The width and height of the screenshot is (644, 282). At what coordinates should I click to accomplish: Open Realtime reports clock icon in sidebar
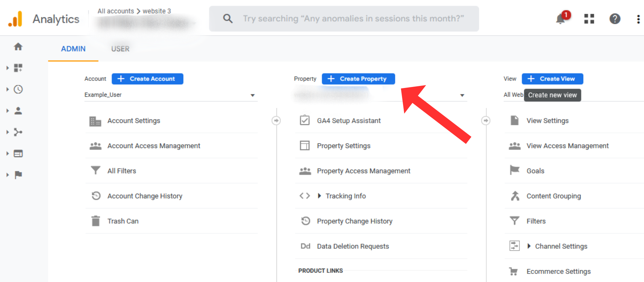(x=18, y=89)
